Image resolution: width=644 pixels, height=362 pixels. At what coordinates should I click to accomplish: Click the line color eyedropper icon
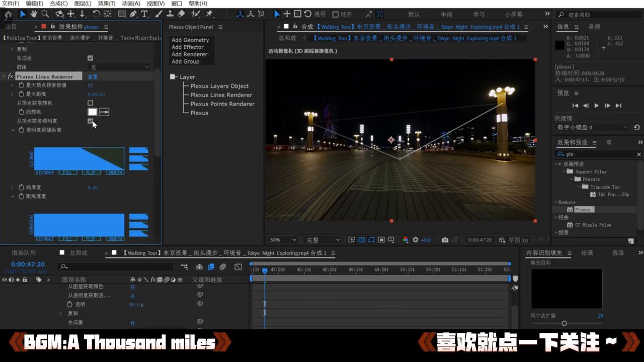click(x=104, y=112)
